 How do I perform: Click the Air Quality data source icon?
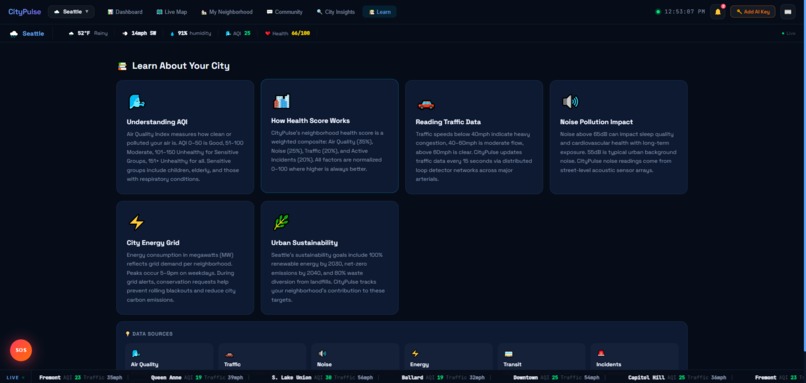[135, 354]
